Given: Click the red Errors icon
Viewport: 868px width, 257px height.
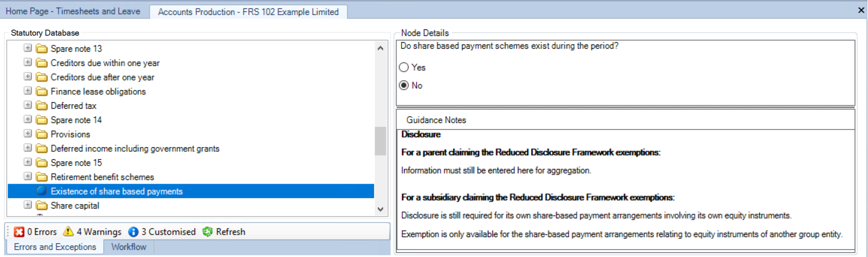Looking at the screenshot, I should 19,232.
